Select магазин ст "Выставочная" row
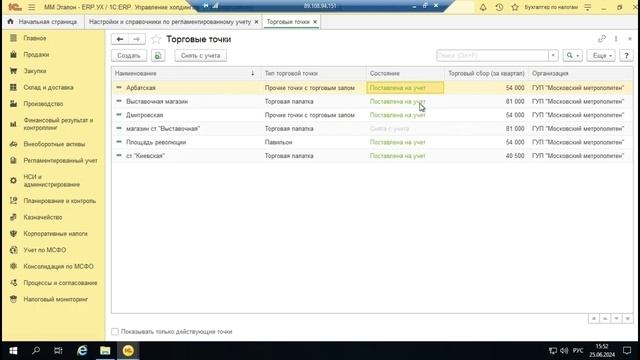The image size is (640, 360). coord(372,129)
